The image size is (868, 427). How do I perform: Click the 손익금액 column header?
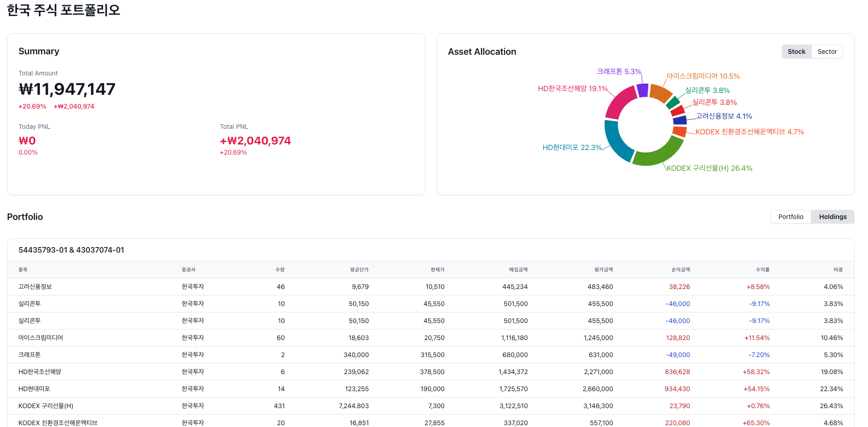click(681, 270)
